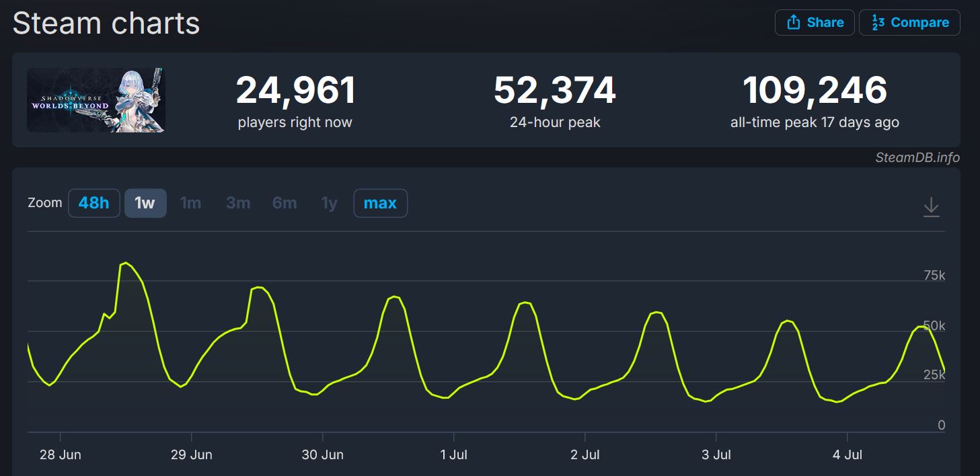
Task: Pick the 6m zoom range
Action: 285,203
